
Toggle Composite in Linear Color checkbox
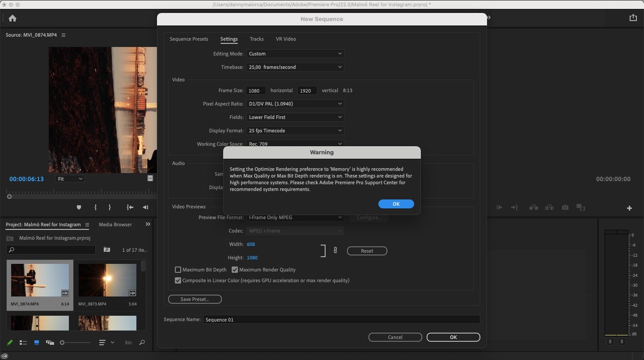tap(178, 280)
